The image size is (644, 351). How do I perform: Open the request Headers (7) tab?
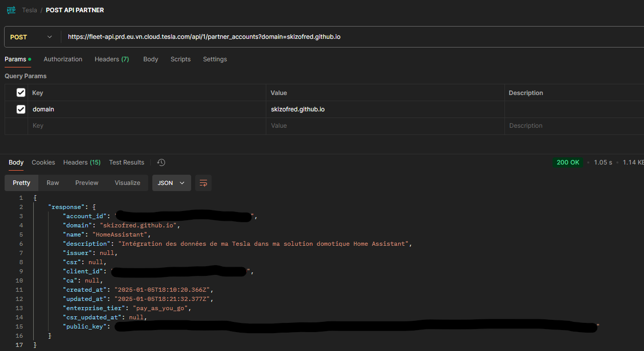click(x=111, y=59)
